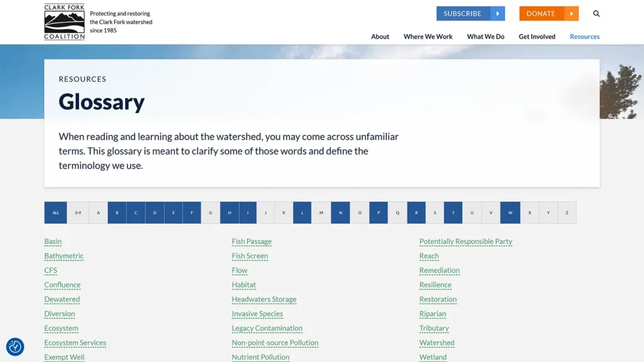This screenshot has height=362, width=644.
Task: Open the Non-point-source Pollution term
Action: (x=275, y=343)
